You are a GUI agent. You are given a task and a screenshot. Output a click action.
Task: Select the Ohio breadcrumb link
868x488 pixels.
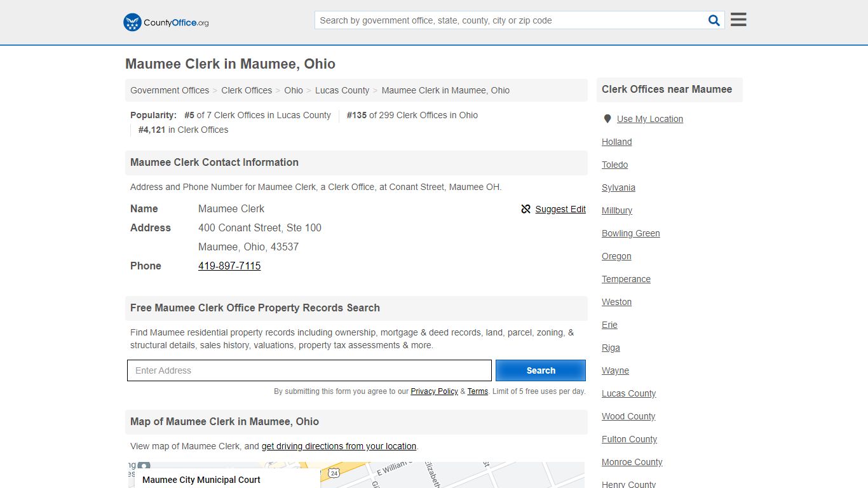point(294,90)
